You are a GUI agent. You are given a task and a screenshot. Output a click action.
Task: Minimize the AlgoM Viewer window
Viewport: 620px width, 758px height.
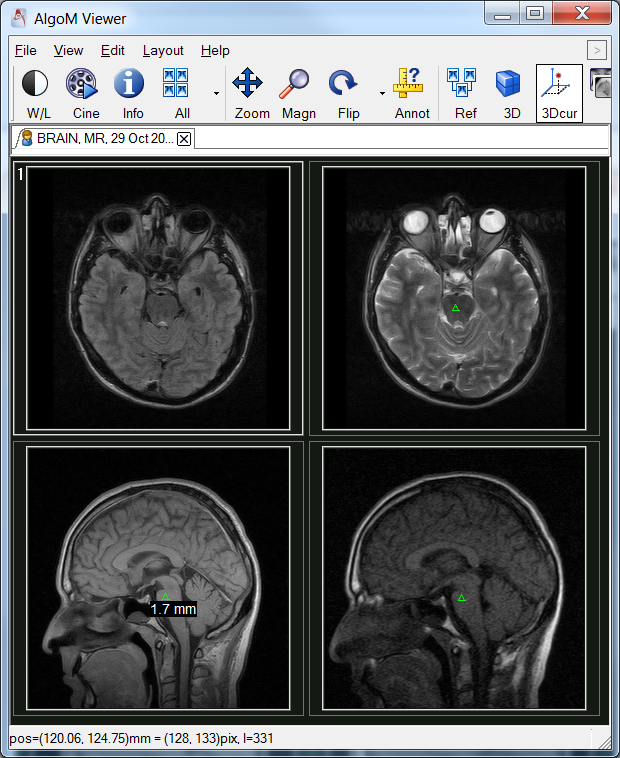tap(502, 13)
